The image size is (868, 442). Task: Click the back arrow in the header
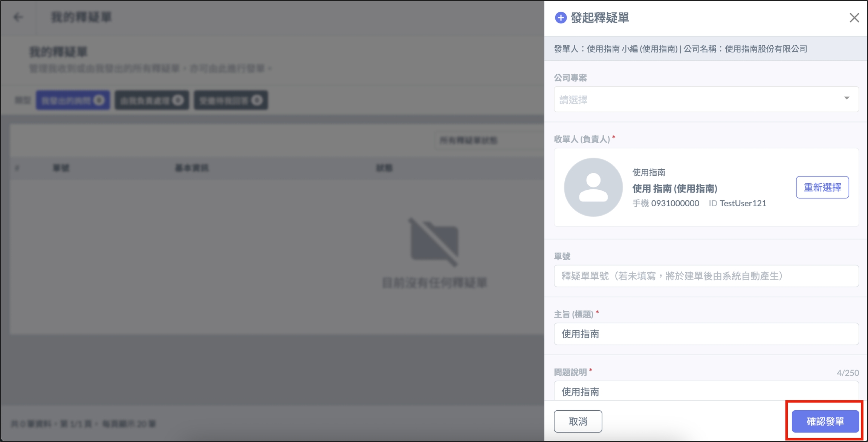(18, 17)
